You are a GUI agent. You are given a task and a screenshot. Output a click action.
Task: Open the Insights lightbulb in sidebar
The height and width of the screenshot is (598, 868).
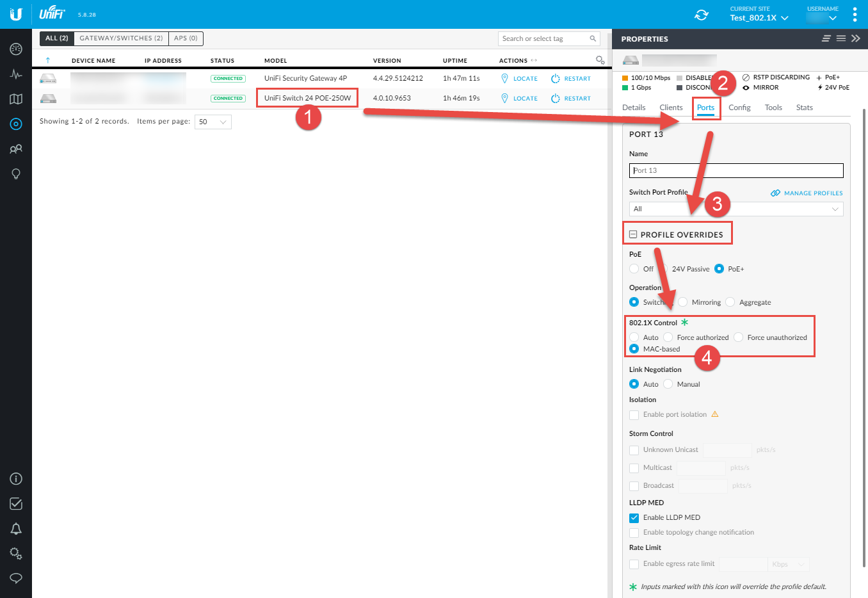16,174
